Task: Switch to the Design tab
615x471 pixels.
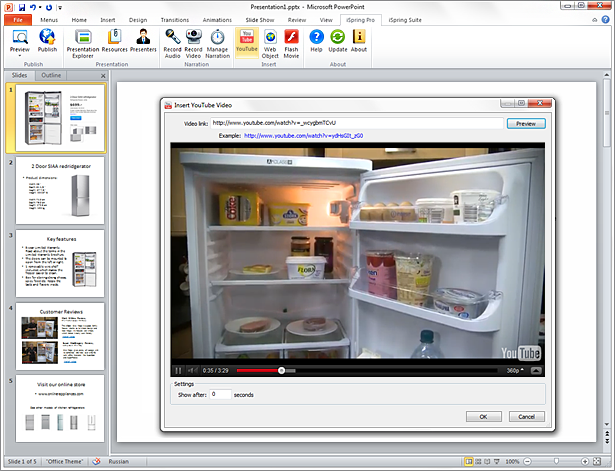Action: pyautogui.click(x=138, y=20)
